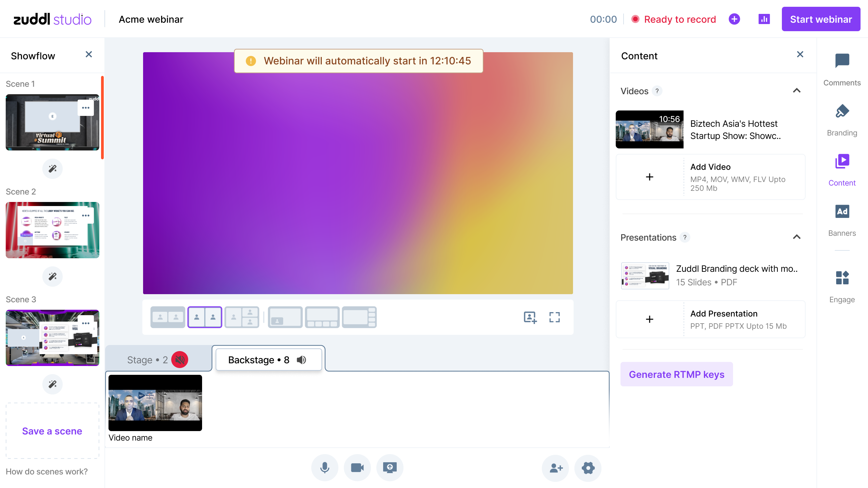Click the fullscreen preview icon

pyautogui.click(x=554, y=317)
